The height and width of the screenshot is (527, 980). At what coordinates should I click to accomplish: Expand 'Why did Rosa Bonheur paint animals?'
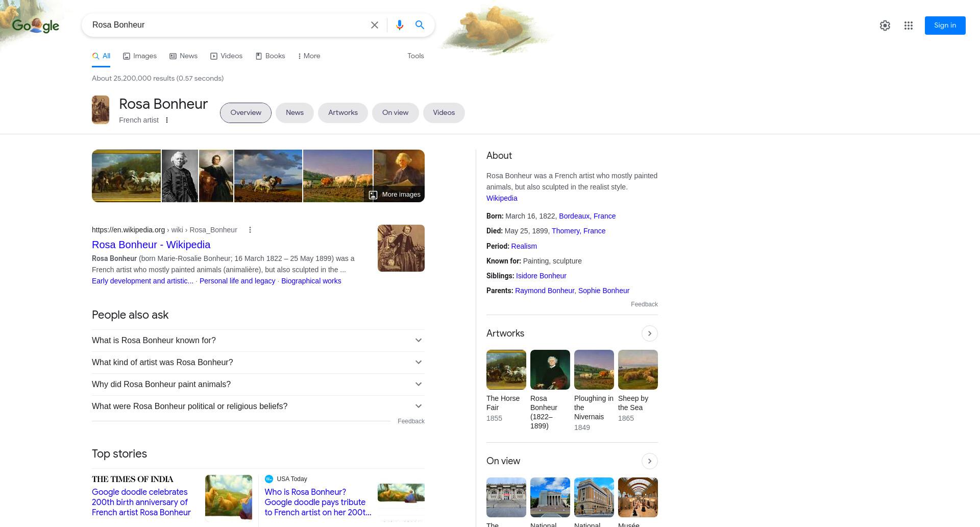click(x=258, y=385)
